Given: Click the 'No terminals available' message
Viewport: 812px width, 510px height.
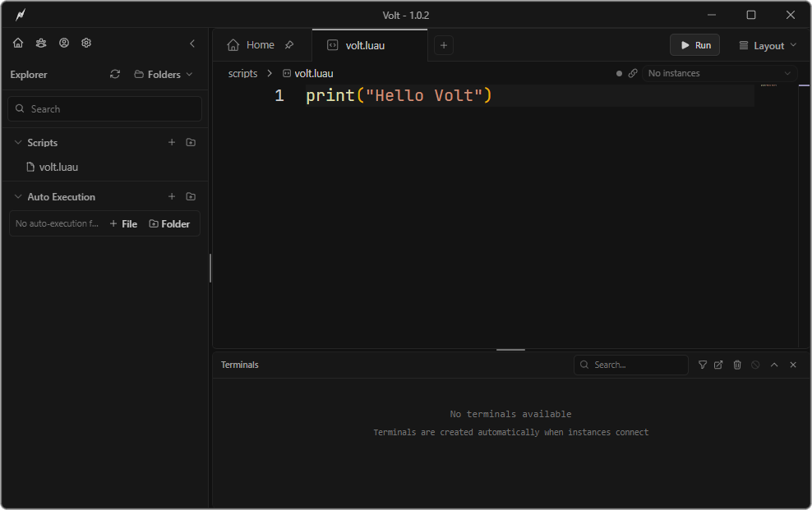Looking at the screenshot, I should click(510, 414).
